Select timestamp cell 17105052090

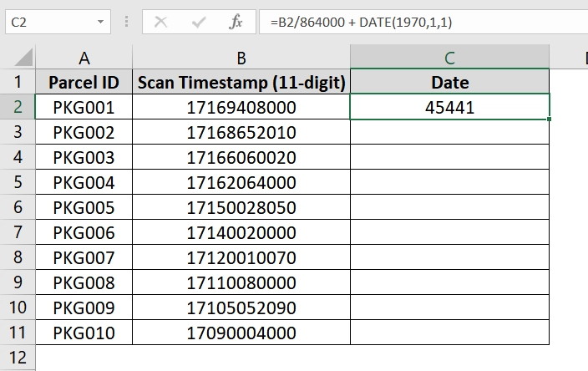click(x=241, y=307)
